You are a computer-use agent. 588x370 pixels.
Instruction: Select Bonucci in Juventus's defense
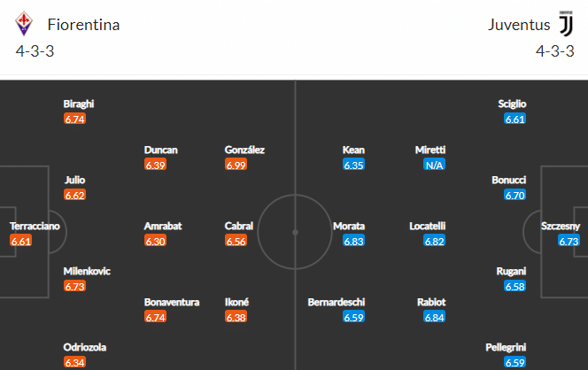coord(509,180)
